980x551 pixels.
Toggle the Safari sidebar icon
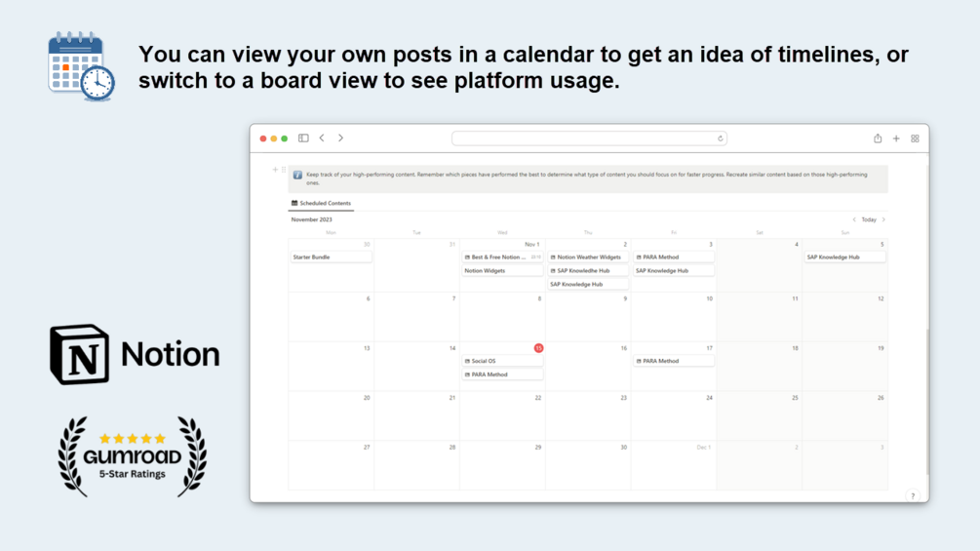(303, 138)
